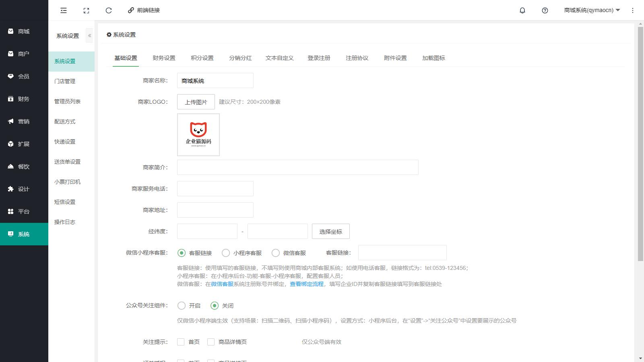
Task: Open the help question mark icon
Action: [x=545, y=10]
